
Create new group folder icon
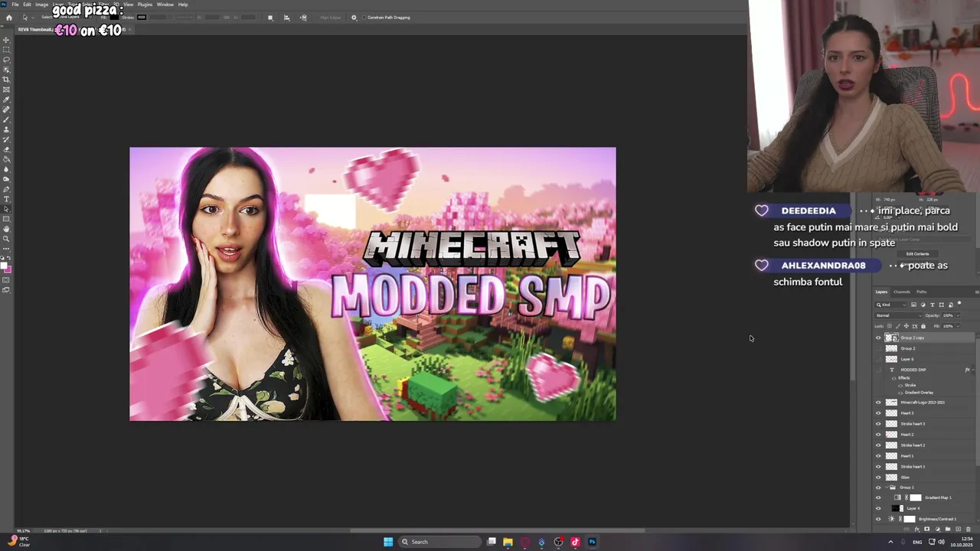pos(948,529)
